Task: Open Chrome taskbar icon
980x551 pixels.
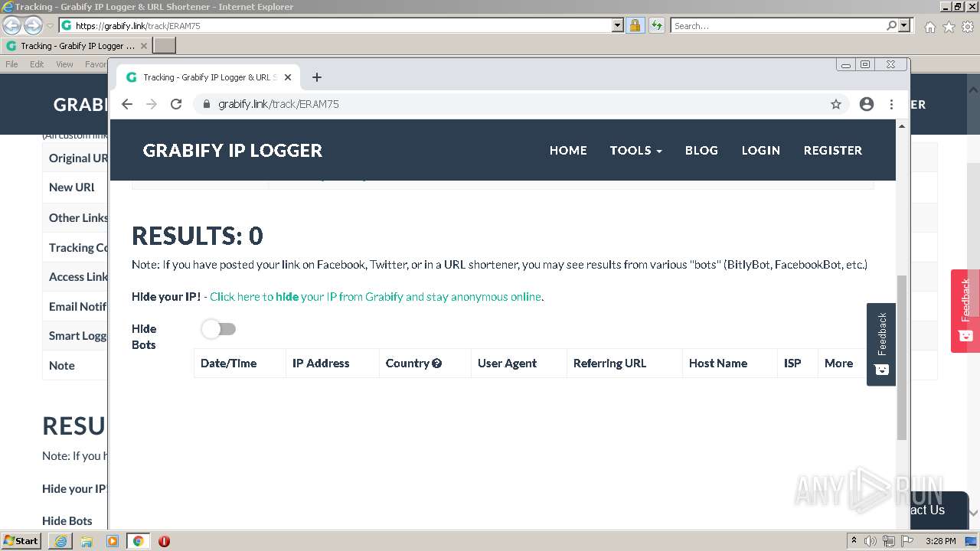Action: [x=138, y=541]
